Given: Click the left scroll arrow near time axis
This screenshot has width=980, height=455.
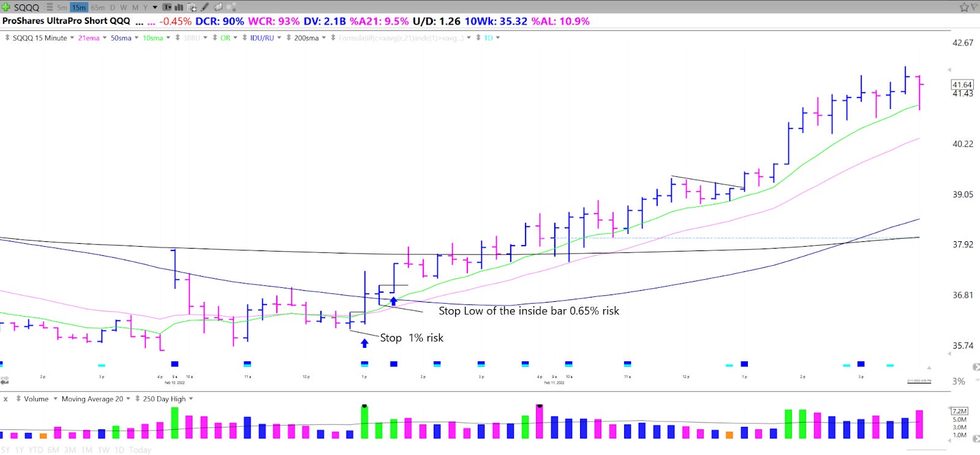Looking at the screenshot, I should [x=4, y=381].
